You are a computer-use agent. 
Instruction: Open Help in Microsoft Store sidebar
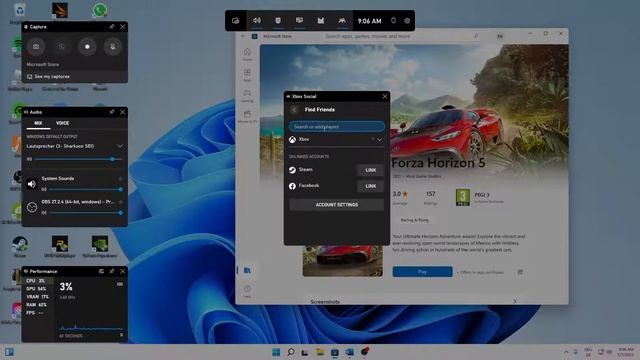click(247, 291)
